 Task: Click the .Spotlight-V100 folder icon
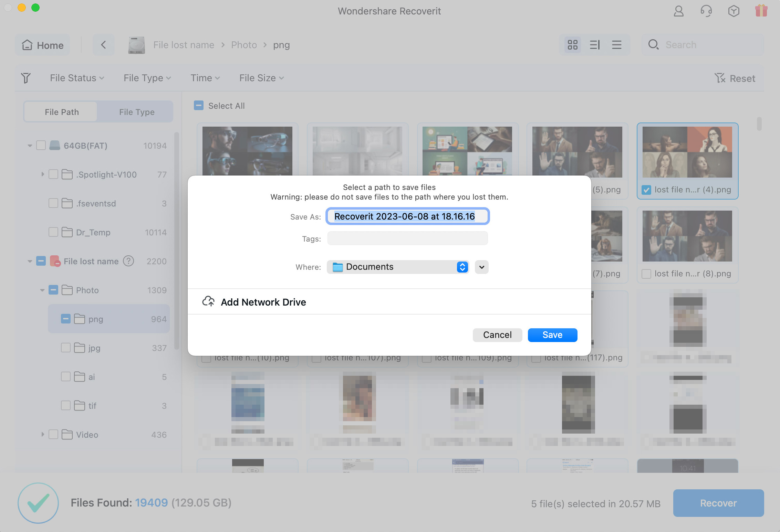coord(67,174)
